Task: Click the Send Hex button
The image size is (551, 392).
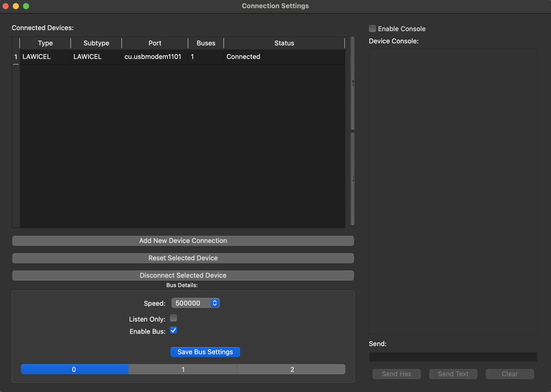Action: pyautogui.click(x=396, y=374)
